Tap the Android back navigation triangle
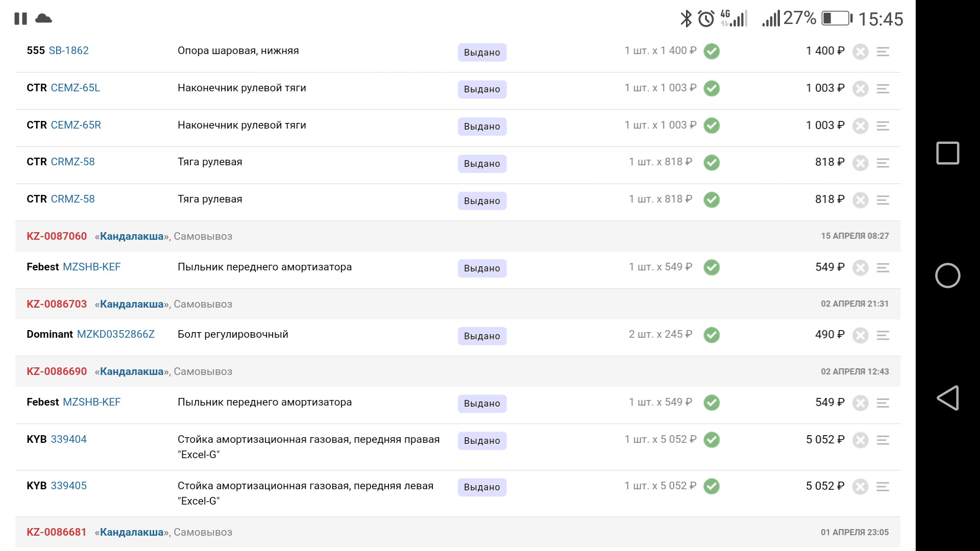The height and width of the screenshot is (551, 980). pos(948,398)
